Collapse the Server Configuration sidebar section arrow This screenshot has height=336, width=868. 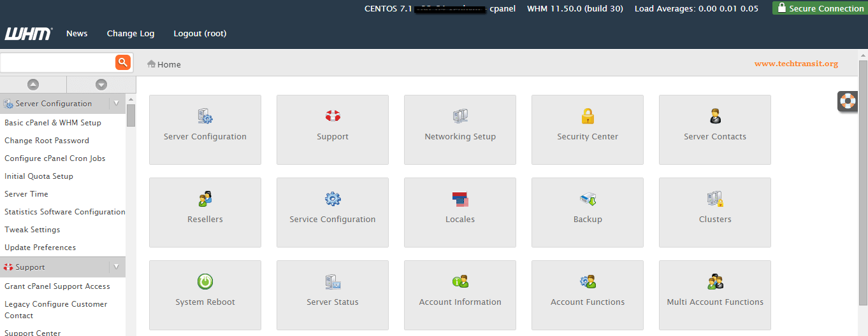116,103
